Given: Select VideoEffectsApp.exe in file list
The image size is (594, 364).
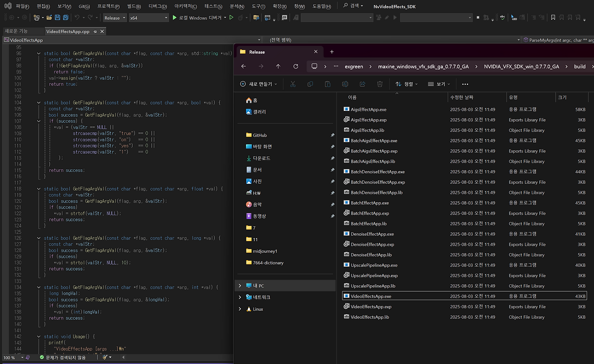Looking at the screenshot, I should coord(371,296).
